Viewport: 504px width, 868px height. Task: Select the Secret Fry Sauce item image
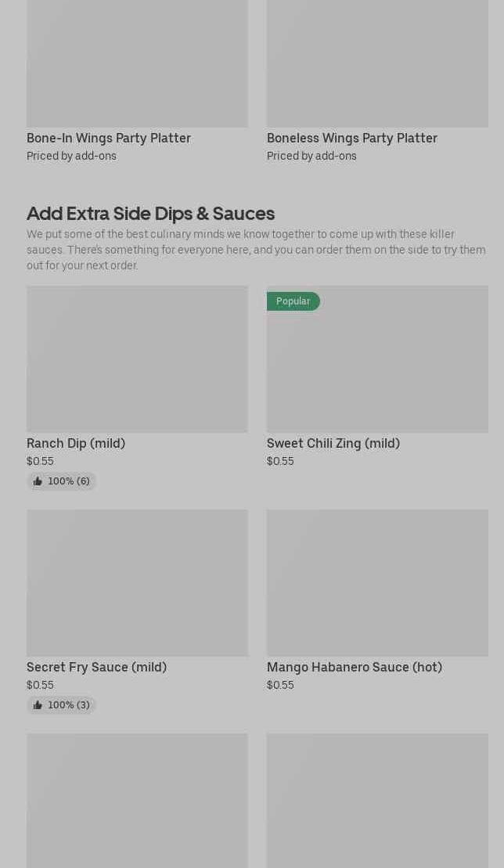click(137, 583)
